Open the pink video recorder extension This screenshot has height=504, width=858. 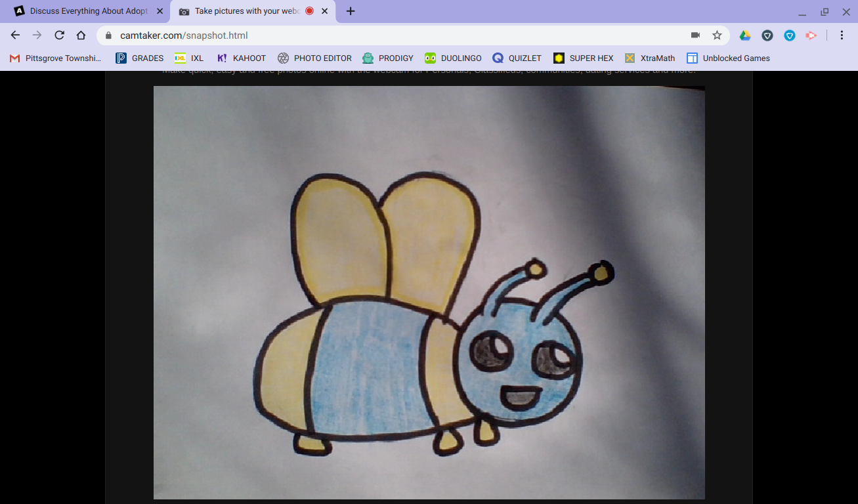coord(811,35)
